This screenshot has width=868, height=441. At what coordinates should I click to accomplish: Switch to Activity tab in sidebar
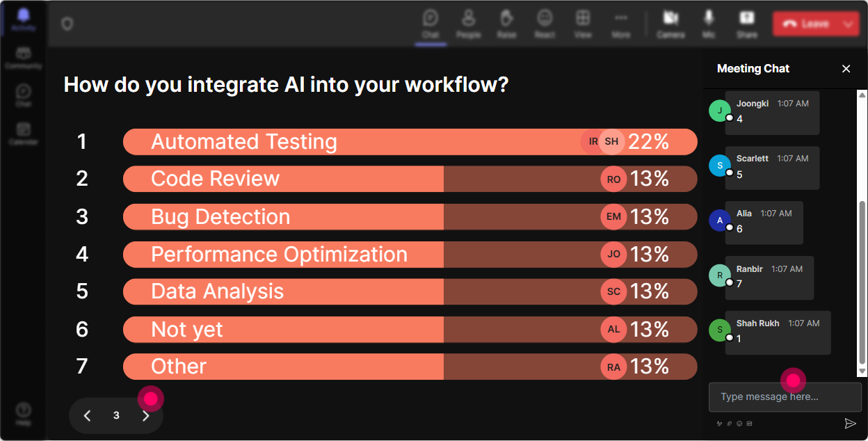tap(24, 19)
